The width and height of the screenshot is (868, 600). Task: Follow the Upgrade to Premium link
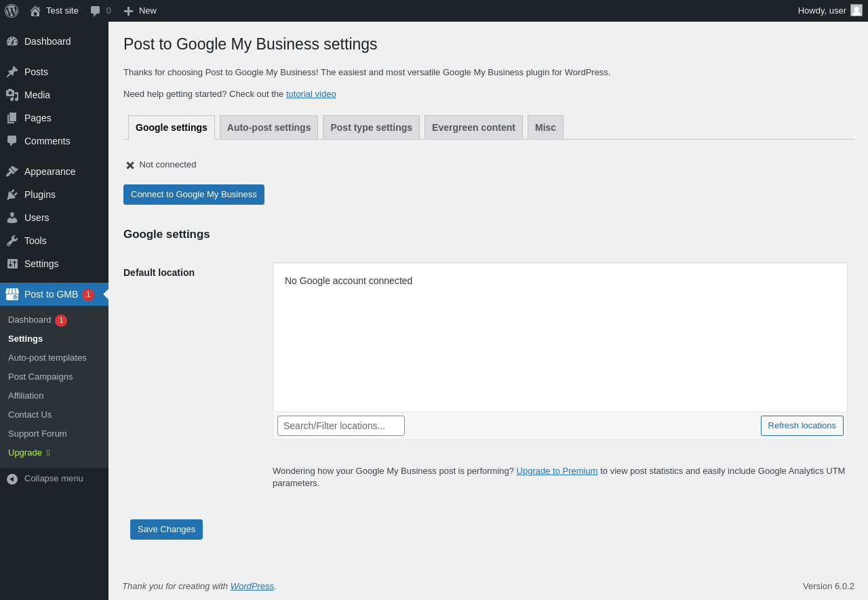(x=557, y=471)
